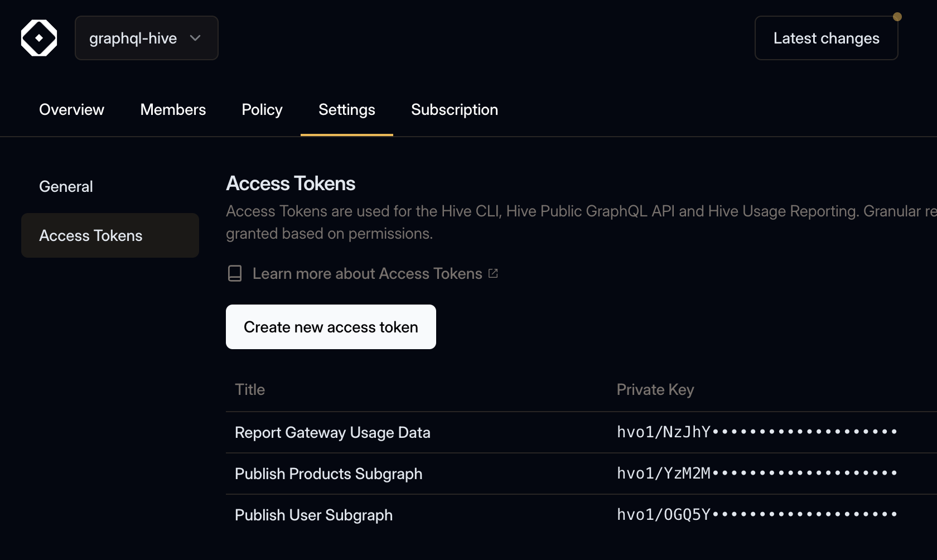Image resolution: width=937 pixels, height=560 pixels.
Task: Click the Report Gateway Usage Data token row
Action: click(x=332, y=432)
